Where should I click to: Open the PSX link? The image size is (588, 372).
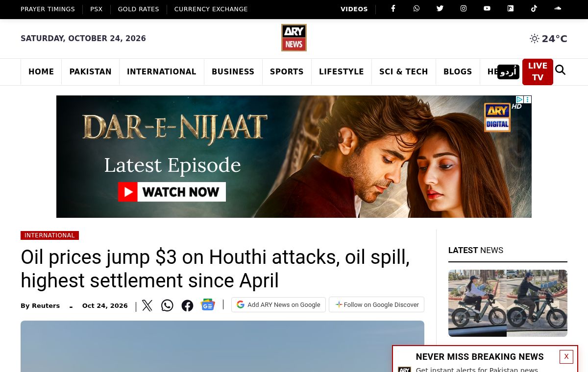click(x=97, y=9)
